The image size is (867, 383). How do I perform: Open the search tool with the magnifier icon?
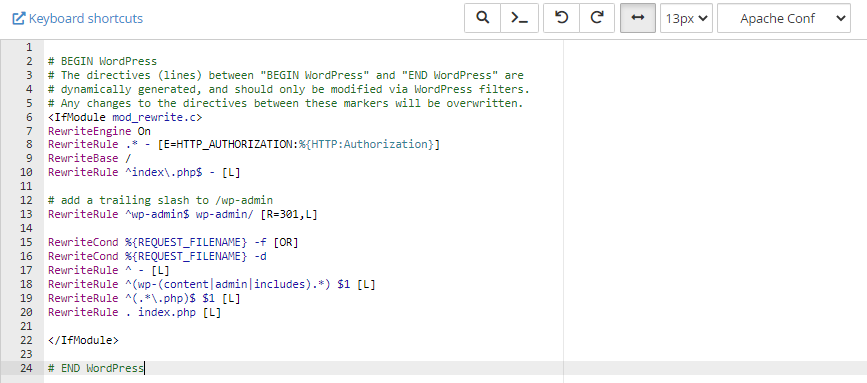(x=483, y=18)
